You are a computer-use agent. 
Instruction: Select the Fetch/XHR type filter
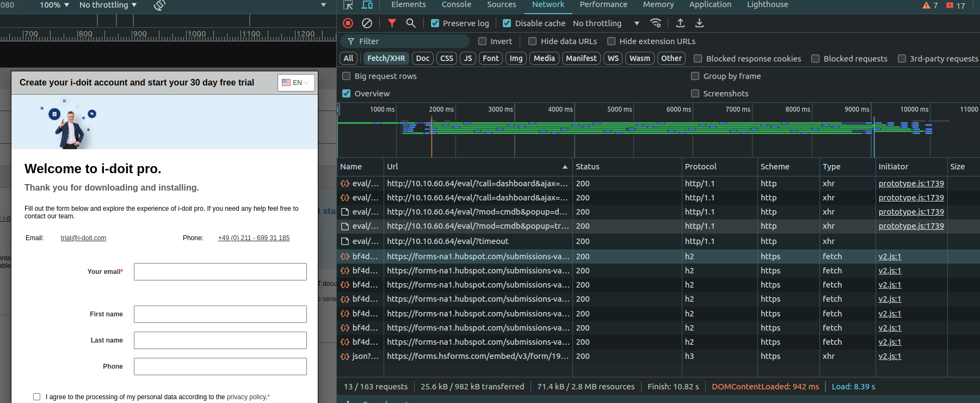[x=386, y=58]
